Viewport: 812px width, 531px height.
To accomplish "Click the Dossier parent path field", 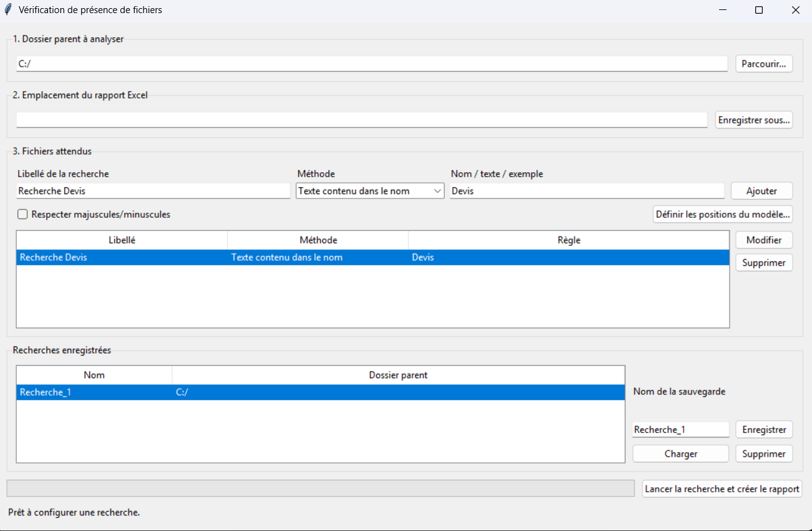I will pyautogui.click(x=372, y=64).
